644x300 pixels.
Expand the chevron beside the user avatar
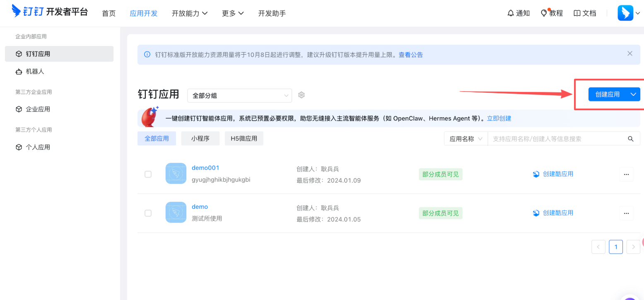tap(638, 13)
